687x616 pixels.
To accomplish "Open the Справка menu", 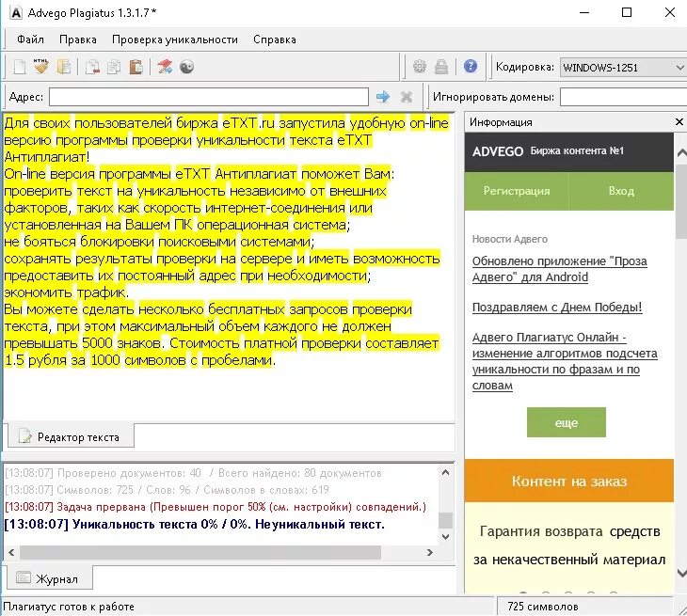I will click(275, 39).
